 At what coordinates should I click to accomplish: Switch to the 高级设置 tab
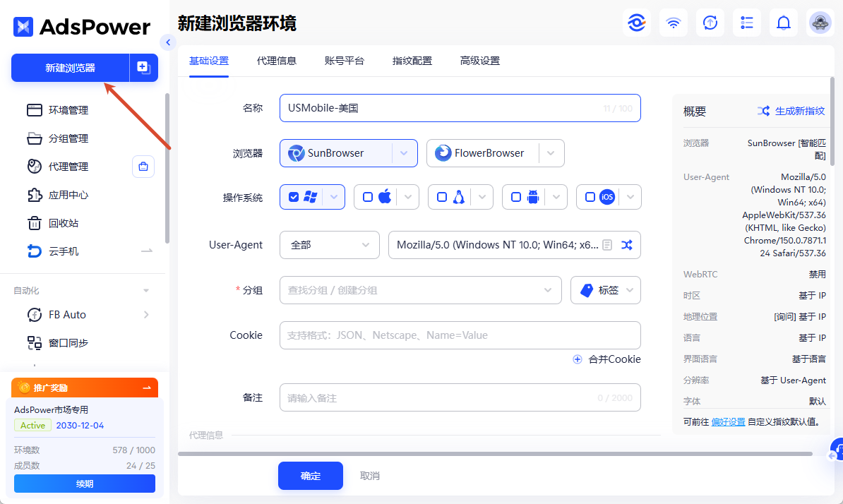pos(479,61)
